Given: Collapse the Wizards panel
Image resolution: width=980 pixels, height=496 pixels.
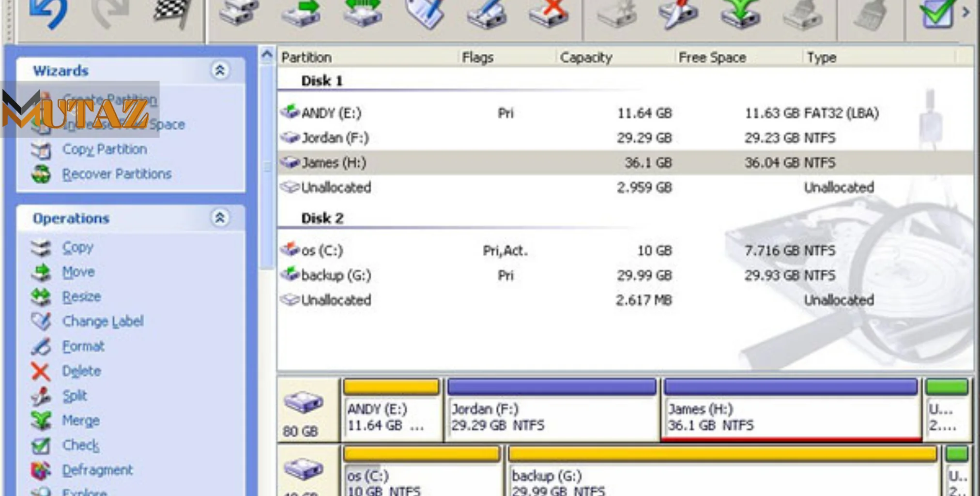Looking at the screenshot, I should click(x=220, y=71).
